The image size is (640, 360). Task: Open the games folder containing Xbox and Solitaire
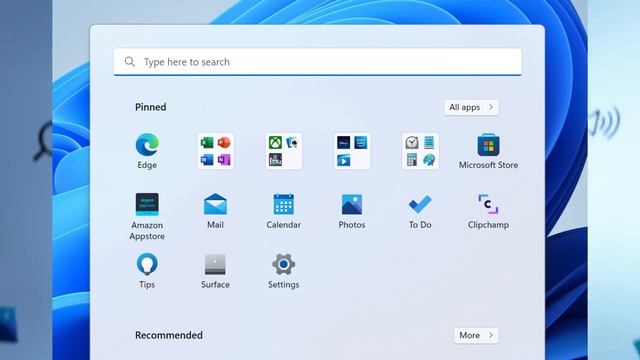click(x=284, y=151)
